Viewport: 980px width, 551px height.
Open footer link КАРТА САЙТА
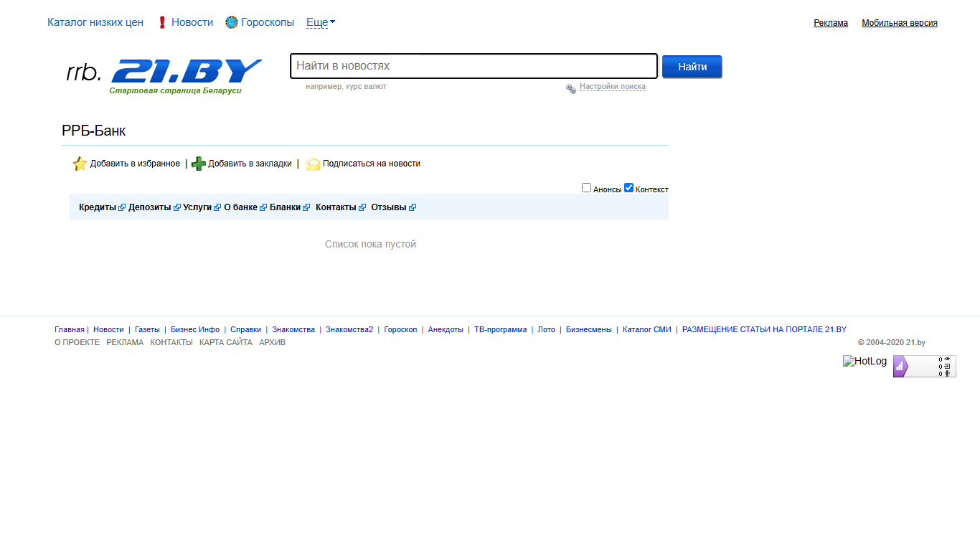point(226,343)
